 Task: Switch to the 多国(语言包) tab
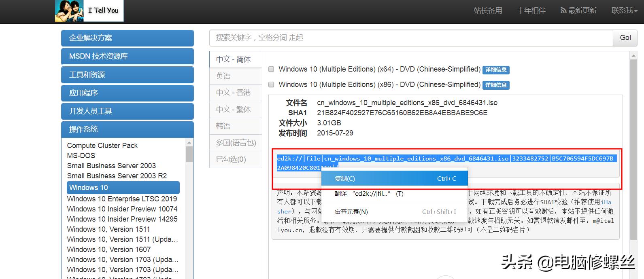[236, 143]
